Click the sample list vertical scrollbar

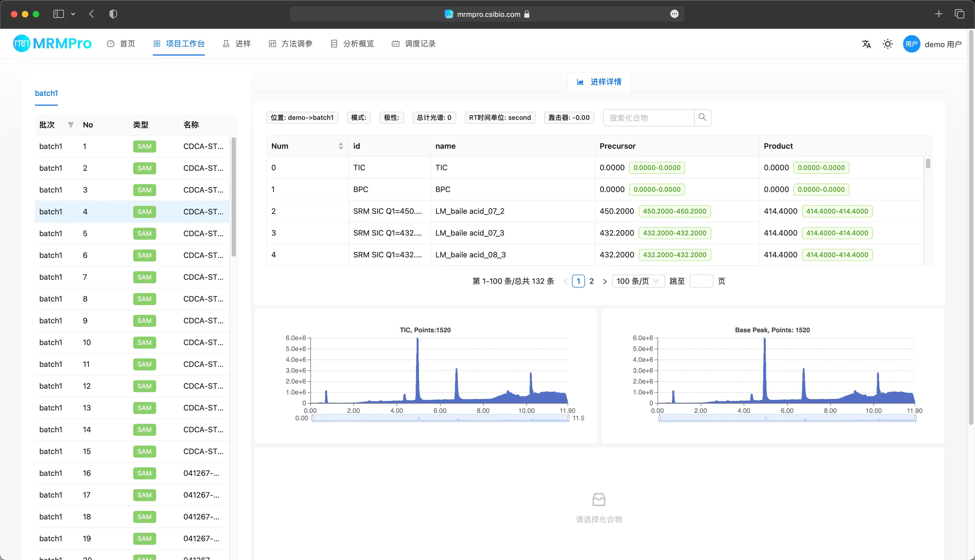pos(234,197)
